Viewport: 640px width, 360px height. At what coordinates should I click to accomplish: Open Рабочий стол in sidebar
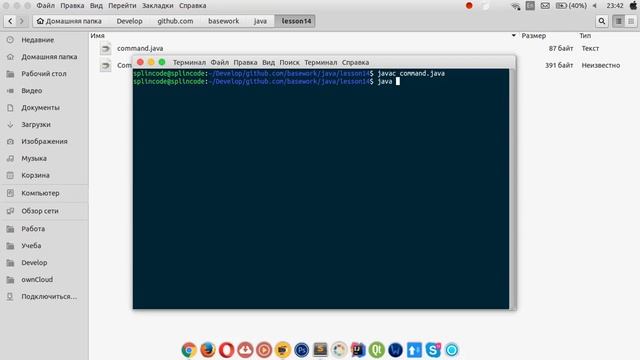click(44, 74)
